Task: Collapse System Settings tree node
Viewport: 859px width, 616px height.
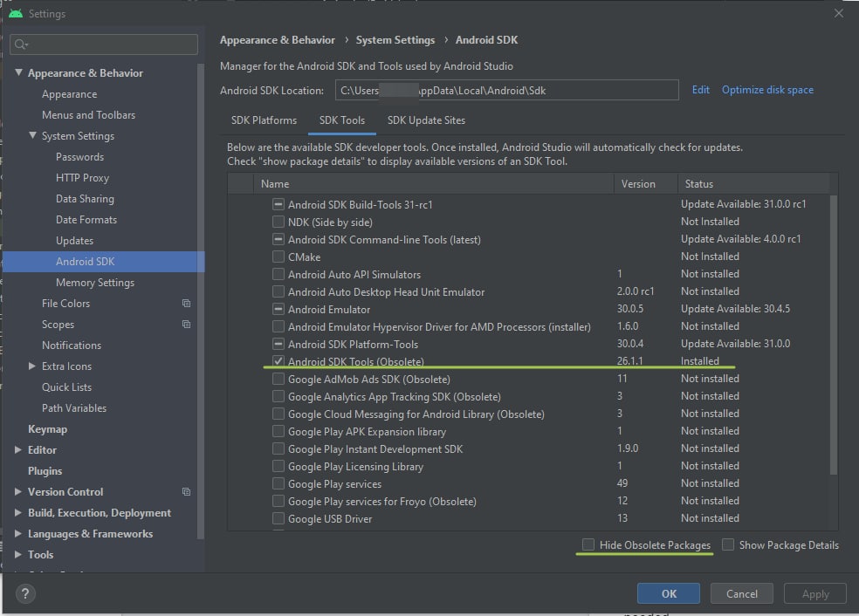Action: click(33, 135)
